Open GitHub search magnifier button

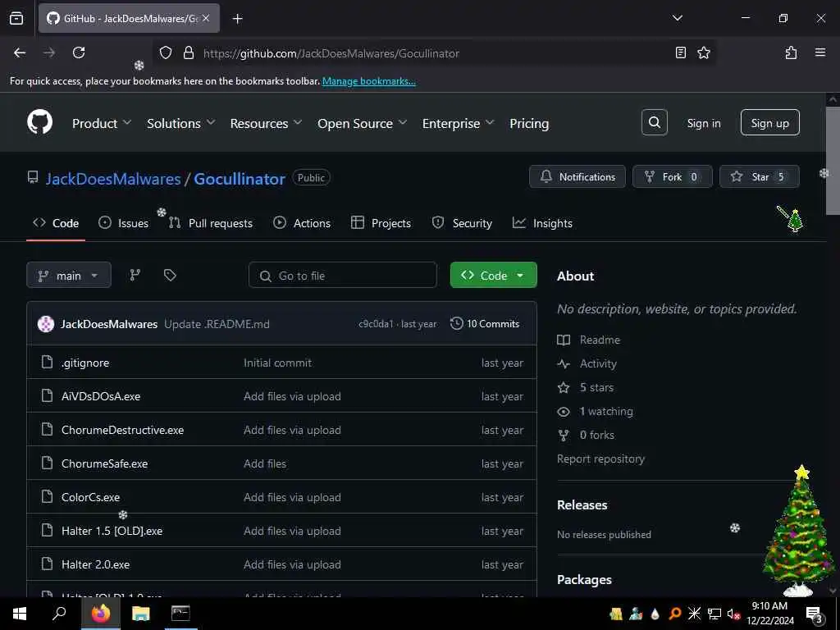[654, 123]
